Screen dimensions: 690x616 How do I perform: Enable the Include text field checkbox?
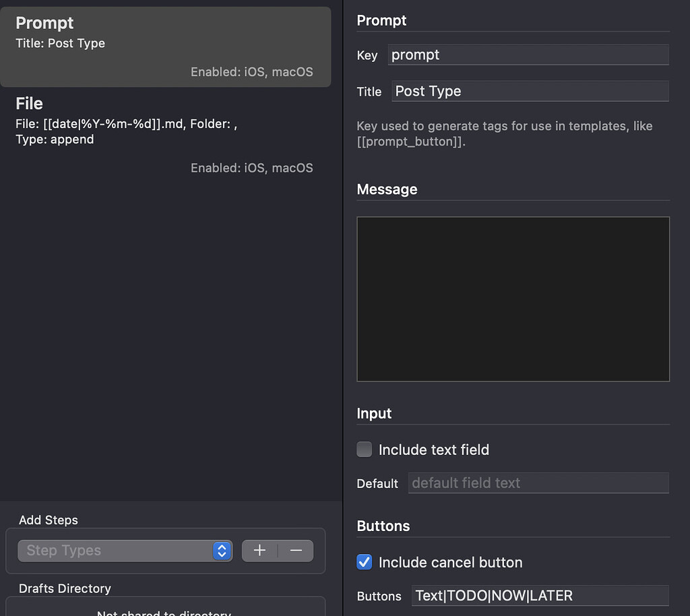coord(364,450)
